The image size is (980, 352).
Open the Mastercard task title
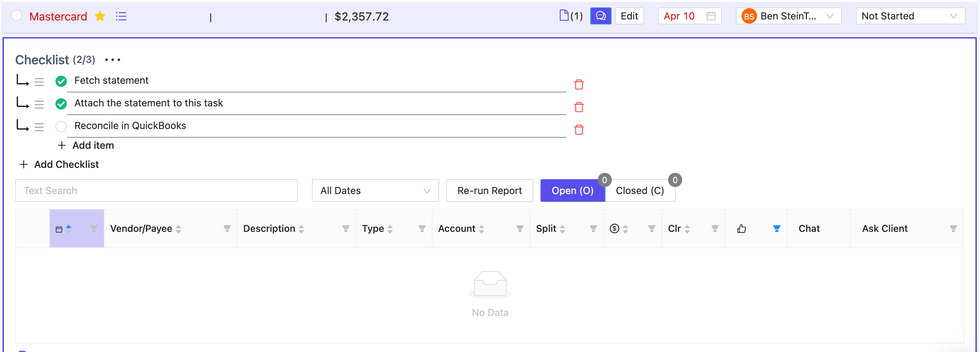pyautogui.click(x=58, y=16)
